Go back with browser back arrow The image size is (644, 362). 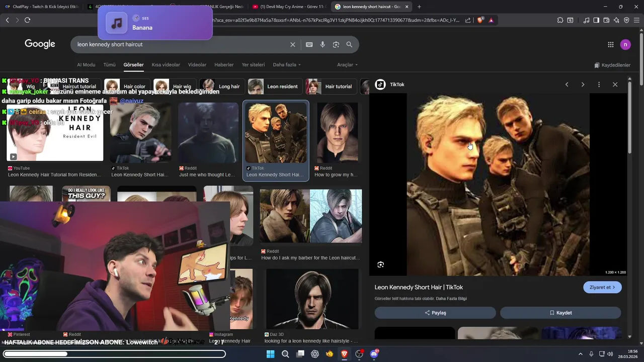point(7,20)
